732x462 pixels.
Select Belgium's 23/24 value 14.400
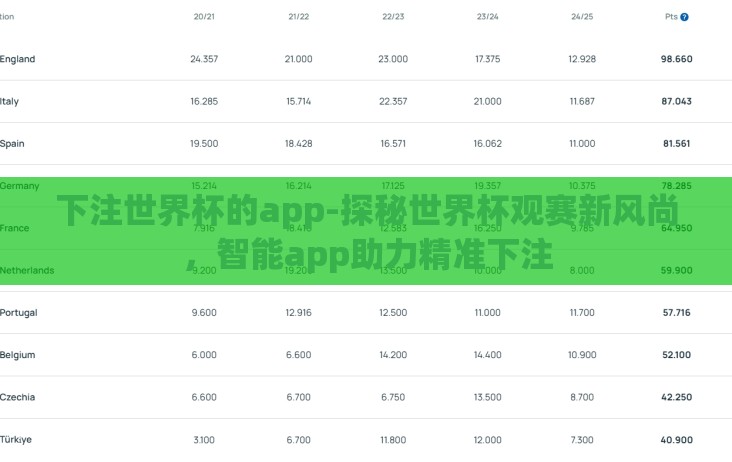coord(487,355)
